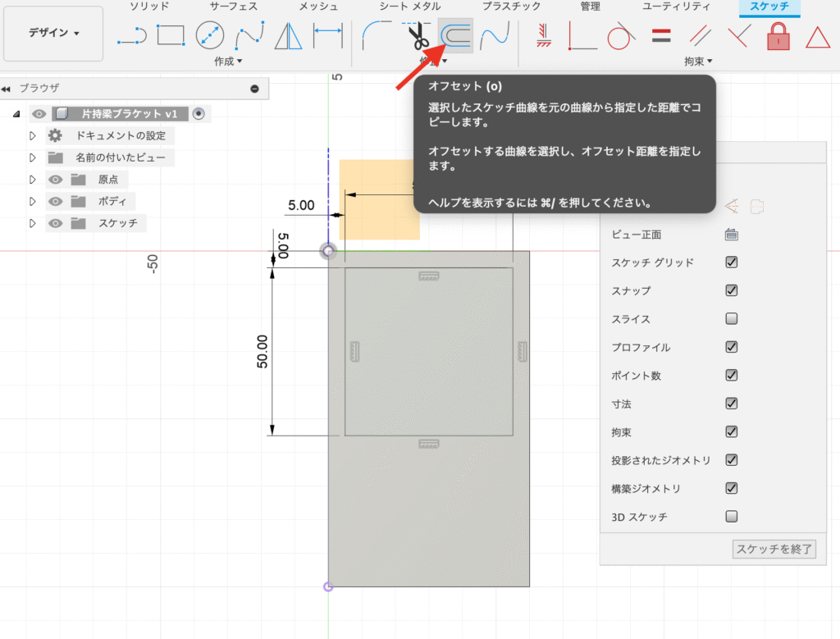Select the red Sketch Dimension icon
The width and height of the screenshot is (840, 639).
[x=542, y=35]
